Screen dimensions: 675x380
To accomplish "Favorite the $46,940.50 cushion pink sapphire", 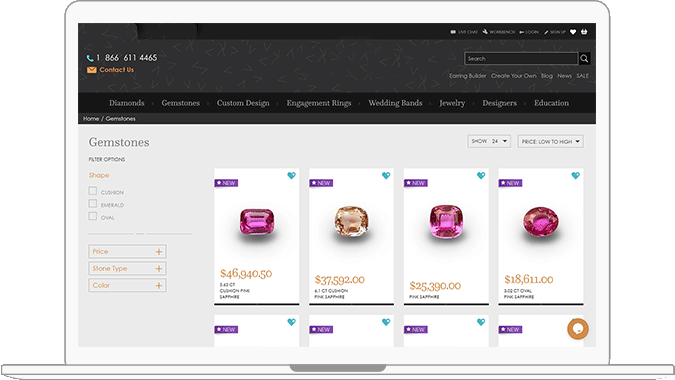I will pyautogui.click(x=291, y=176).
